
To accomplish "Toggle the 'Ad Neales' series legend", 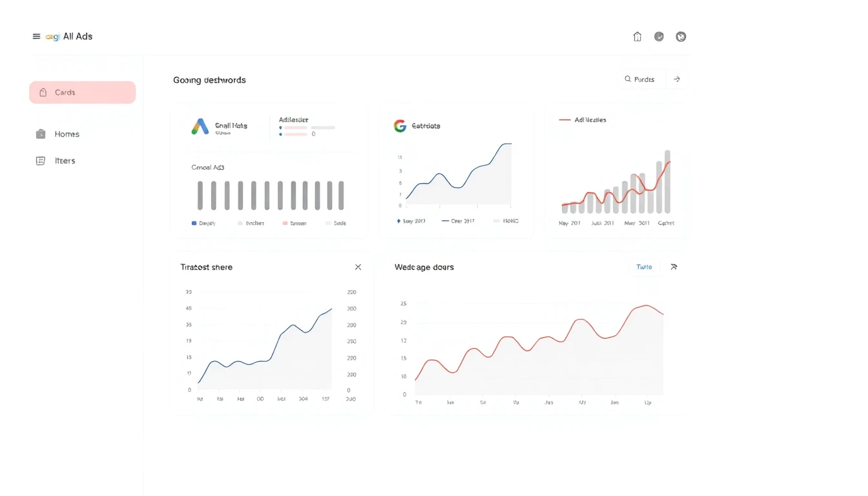I will click(x=583, y=119).
